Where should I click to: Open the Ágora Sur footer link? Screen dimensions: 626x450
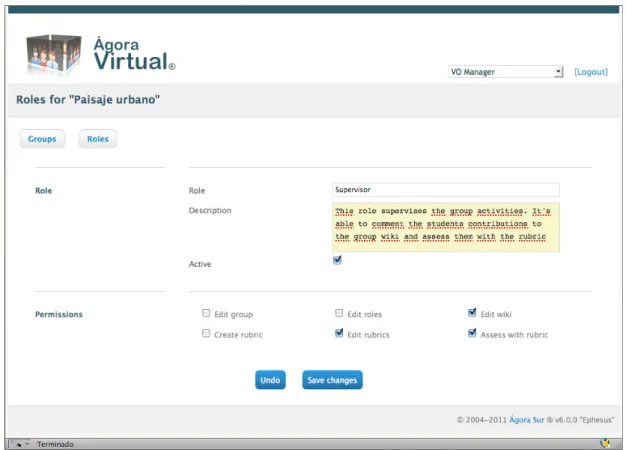(x=527, y=420)
